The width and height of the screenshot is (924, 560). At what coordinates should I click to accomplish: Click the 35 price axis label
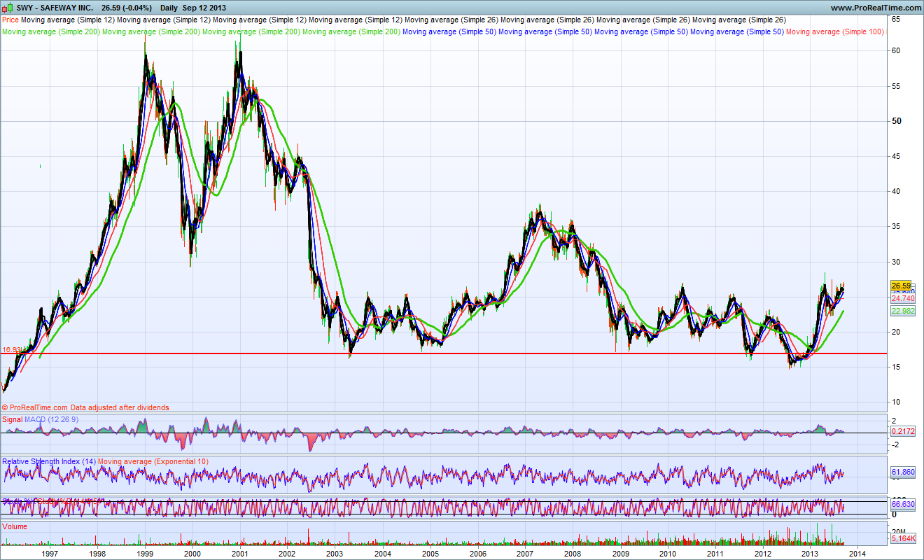(895, 227)
